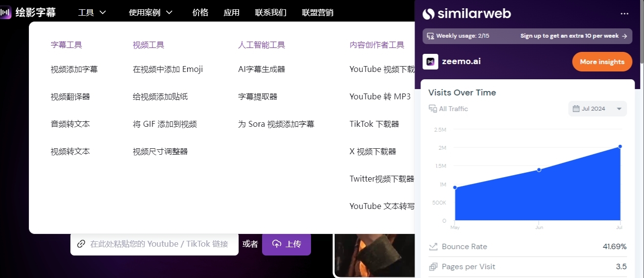Screen dimensions: 644x278
Task: Click the upload cloud icon
Action: [x=277, y=244]
